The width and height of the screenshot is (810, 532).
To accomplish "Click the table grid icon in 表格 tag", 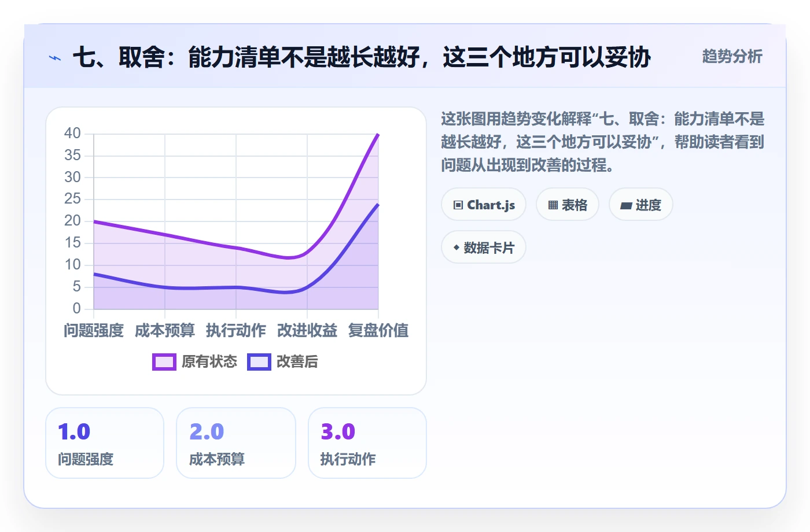I will click(x=553, y=205).
